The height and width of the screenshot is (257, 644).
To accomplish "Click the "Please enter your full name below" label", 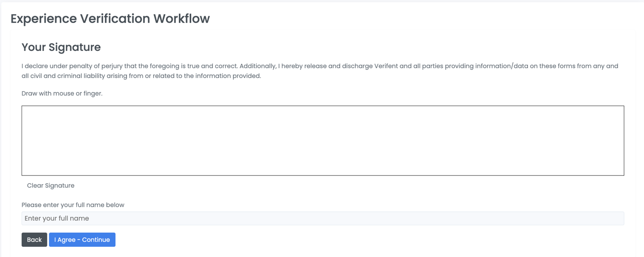I will 73,205.
